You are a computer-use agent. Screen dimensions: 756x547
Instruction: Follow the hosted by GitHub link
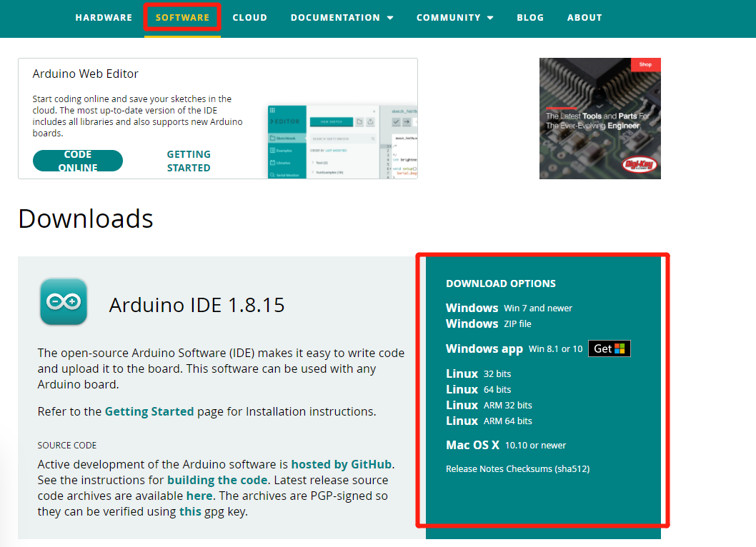[x=342, y=465]
